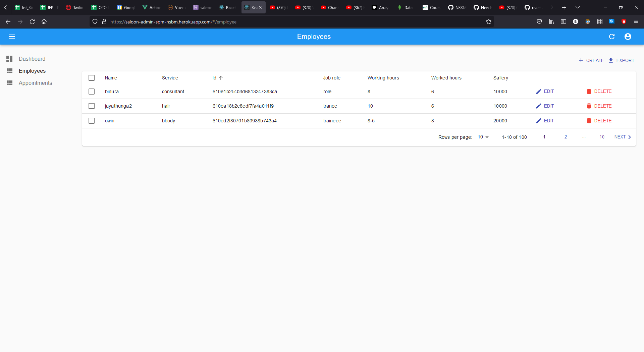Open the navigation hamburger menu

12,37
